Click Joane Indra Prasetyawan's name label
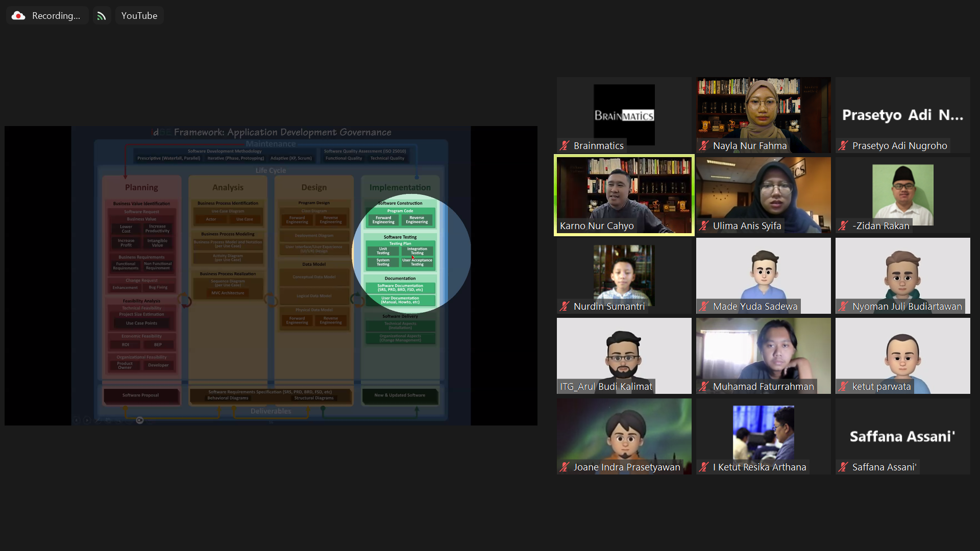980x551 pixels. pyautogui.click(x=626, y=467)
